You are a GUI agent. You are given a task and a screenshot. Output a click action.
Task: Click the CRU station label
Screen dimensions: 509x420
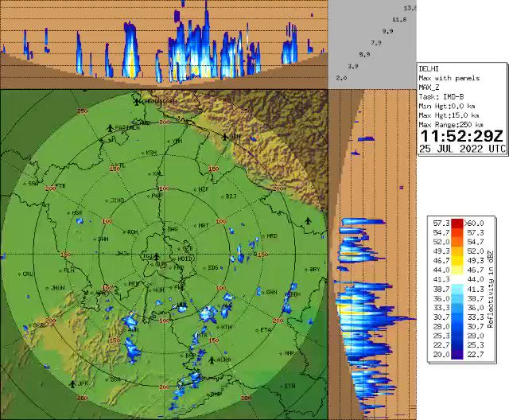(x=29, y=274)
